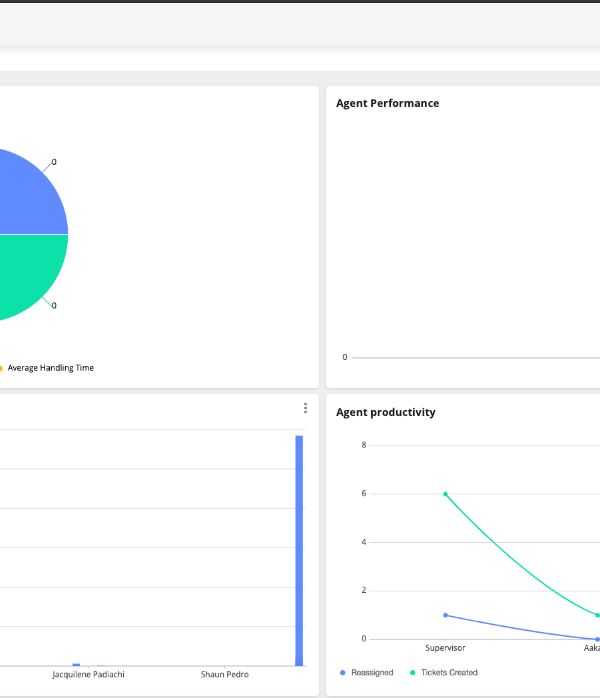The height and width of the screenshot is (698, 600).
Task: Click the Agent productivity card title
Action: click(x=385, y=412)
